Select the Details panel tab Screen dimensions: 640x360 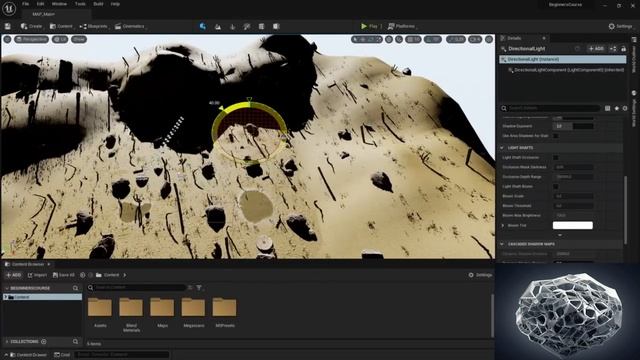tap(514, 38)
